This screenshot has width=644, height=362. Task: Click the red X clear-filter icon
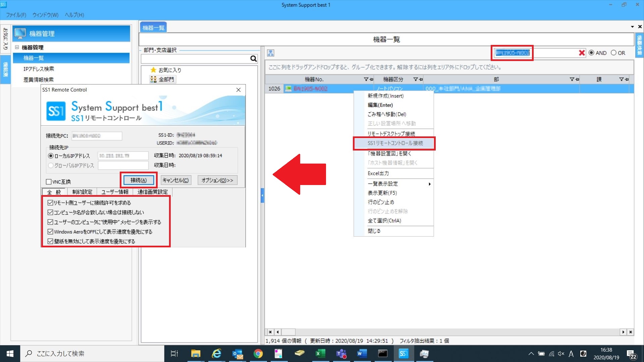pyautogui.click(x=582, y=53)
